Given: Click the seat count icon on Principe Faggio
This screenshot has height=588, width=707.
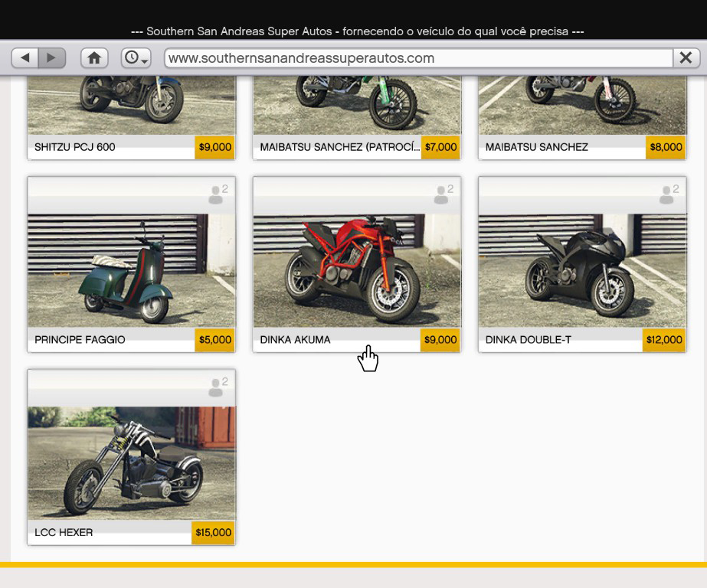Looking at the screenshot, I should click(x=218, y=194).
